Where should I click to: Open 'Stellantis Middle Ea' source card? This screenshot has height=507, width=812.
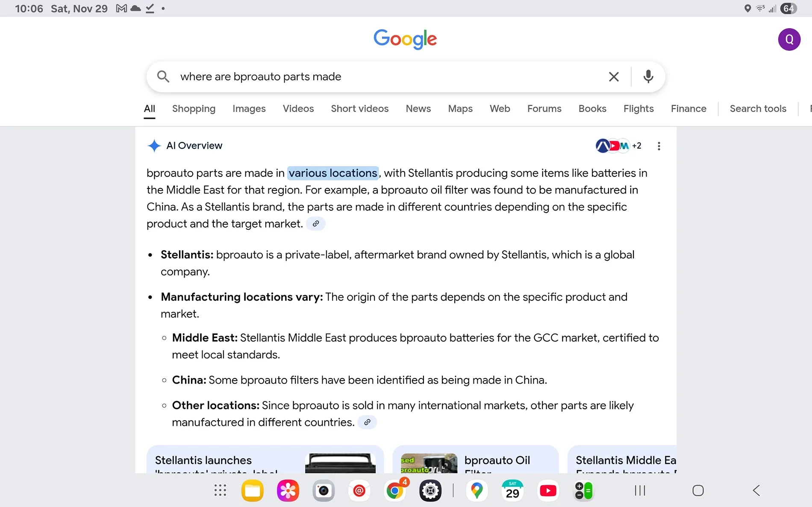[622, 460]
